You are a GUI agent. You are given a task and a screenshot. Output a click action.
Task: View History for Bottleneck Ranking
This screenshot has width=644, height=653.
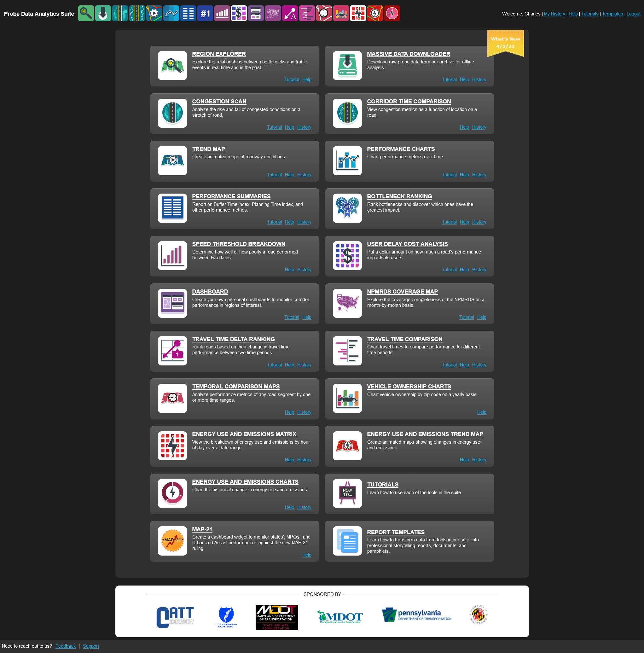pyautogui.click(x=479, y=222)
